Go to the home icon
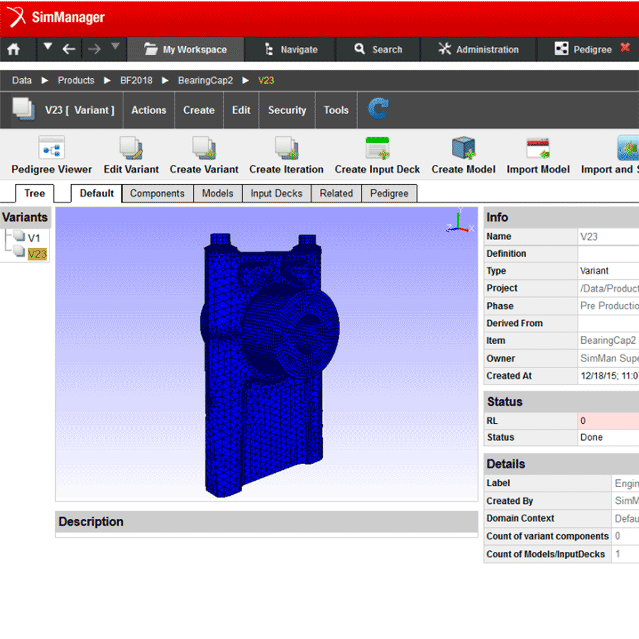 [x=13, y=49]
